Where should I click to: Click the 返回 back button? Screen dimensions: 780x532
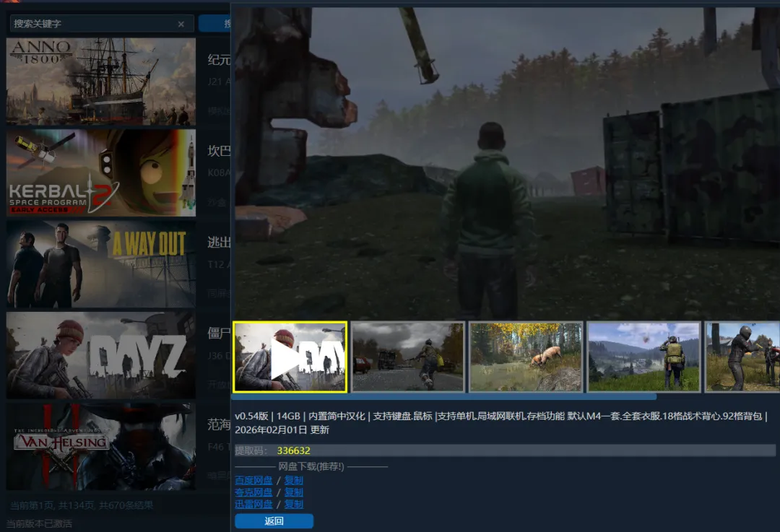[x=274, y=521]
